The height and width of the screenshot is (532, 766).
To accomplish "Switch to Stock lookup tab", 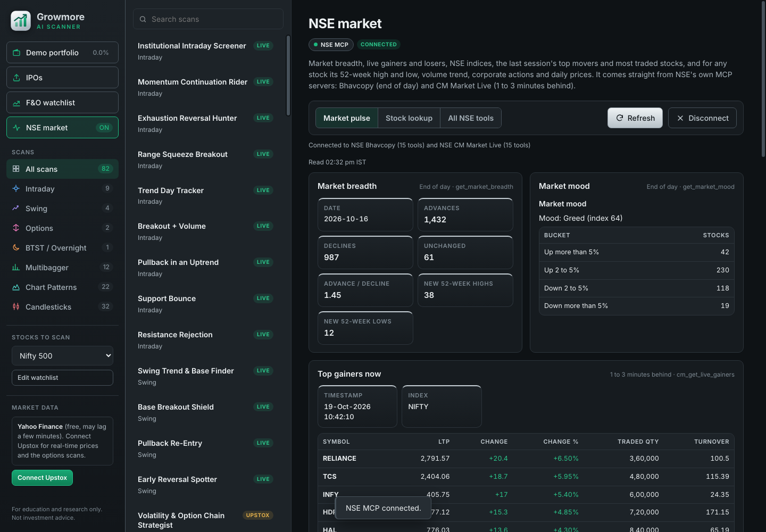I will 409,118.
